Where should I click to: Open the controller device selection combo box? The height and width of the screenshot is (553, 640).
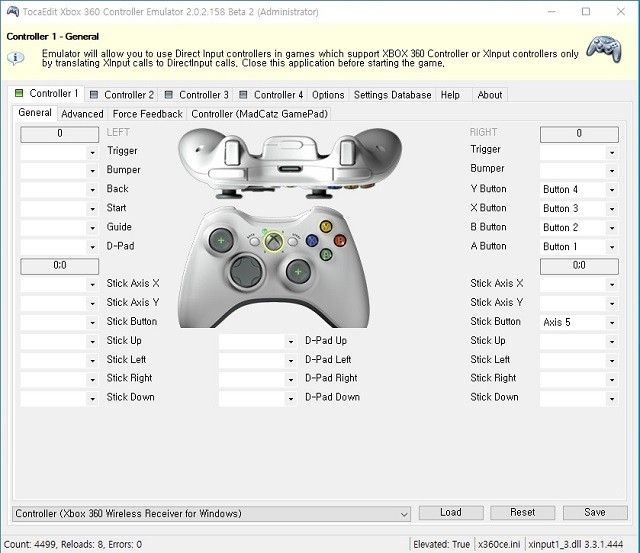coord(211,513)
